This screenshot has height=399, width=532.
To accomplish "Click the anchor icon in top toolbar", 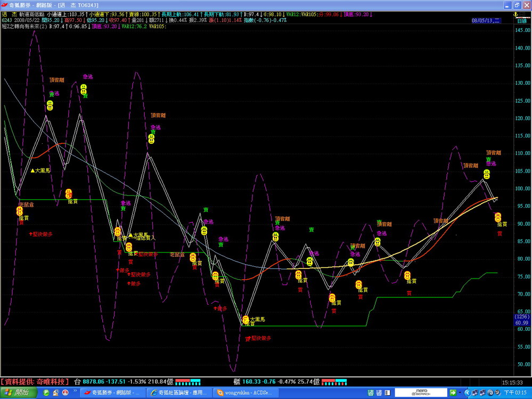I will click(515, 13).
